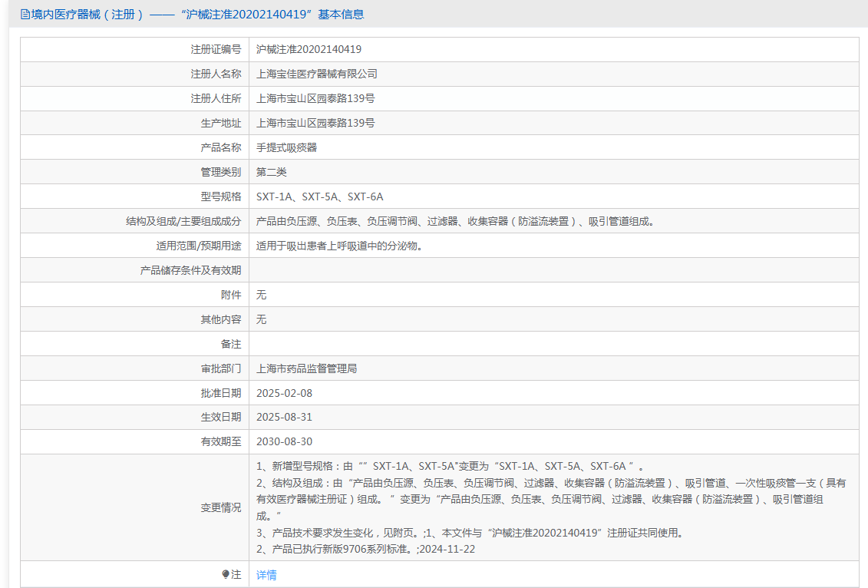Click the 生产地址 address value
The width and height of the screenshot is (868, 588).
tap(315, 123)
